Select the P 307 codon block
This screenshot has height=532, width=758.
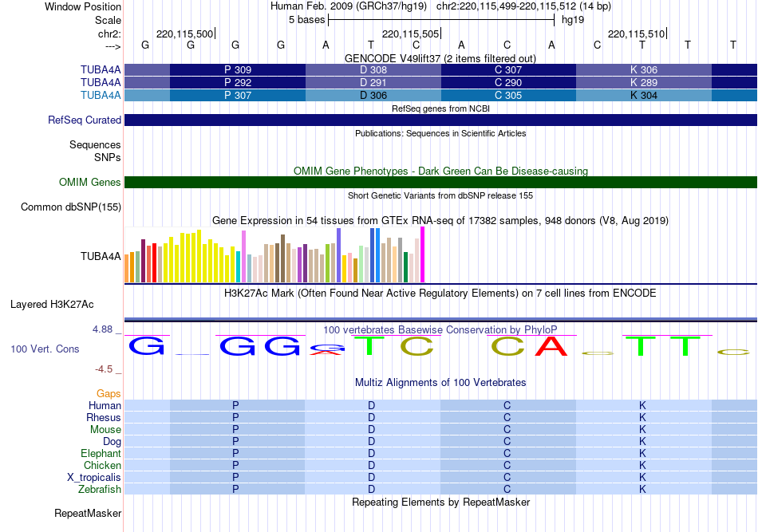click(x=237, y=95)
